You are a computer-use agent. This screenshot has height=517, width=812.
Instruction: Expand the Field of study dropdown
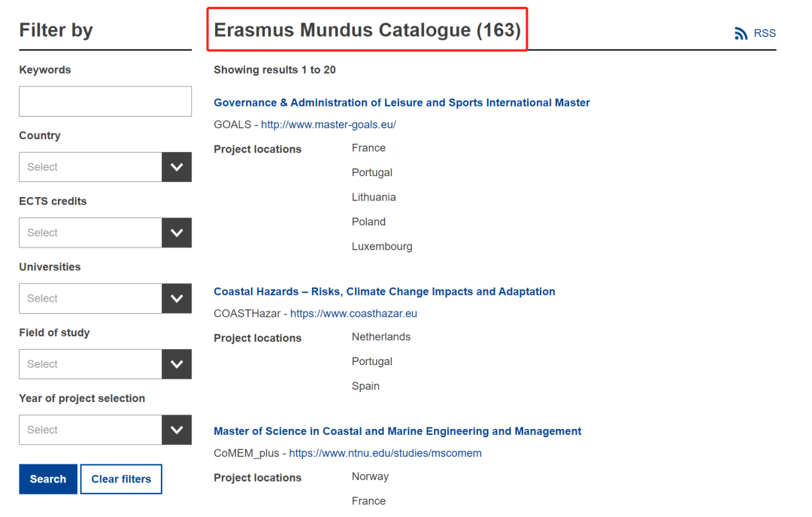[x=177, y=364]
